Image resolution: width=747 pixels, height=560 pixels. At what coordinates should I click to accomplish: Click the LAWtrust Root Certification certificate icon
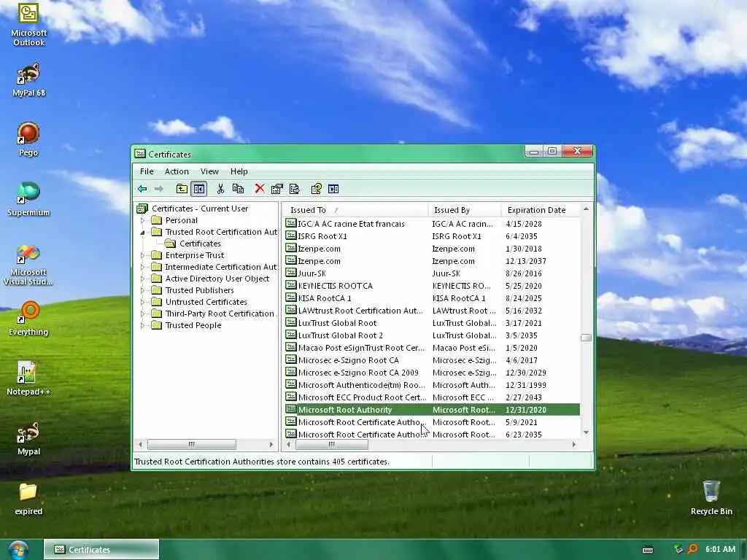(x=290, y=310)
